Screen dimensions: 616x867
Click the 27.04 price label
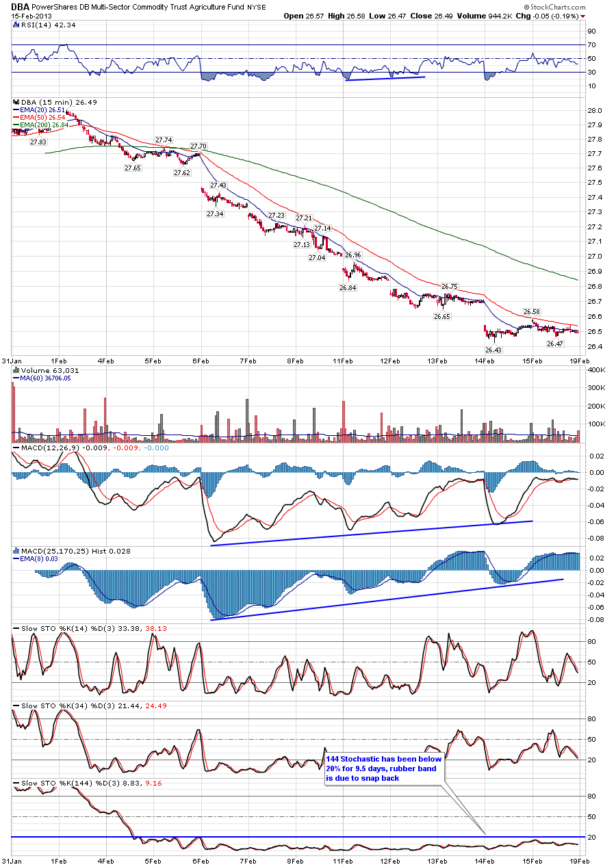pos(316,258)
